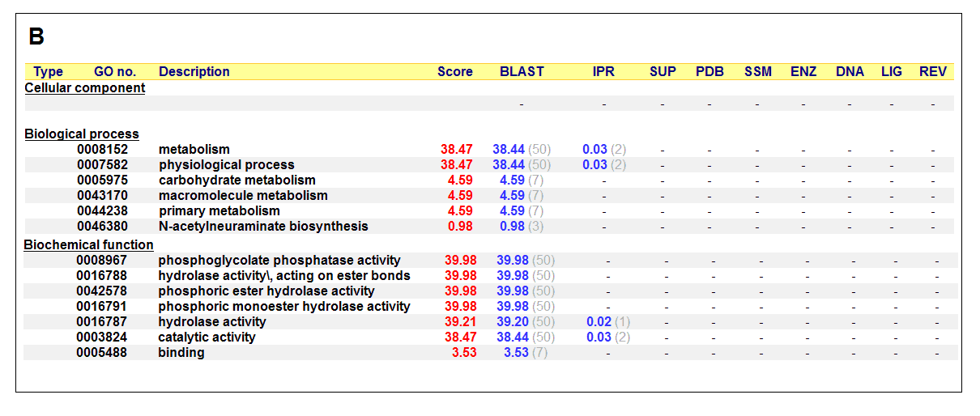The image size is (980, 416).
Task: Select phosphoglycolate phosphatase activity description
Action: coord(279,260)
